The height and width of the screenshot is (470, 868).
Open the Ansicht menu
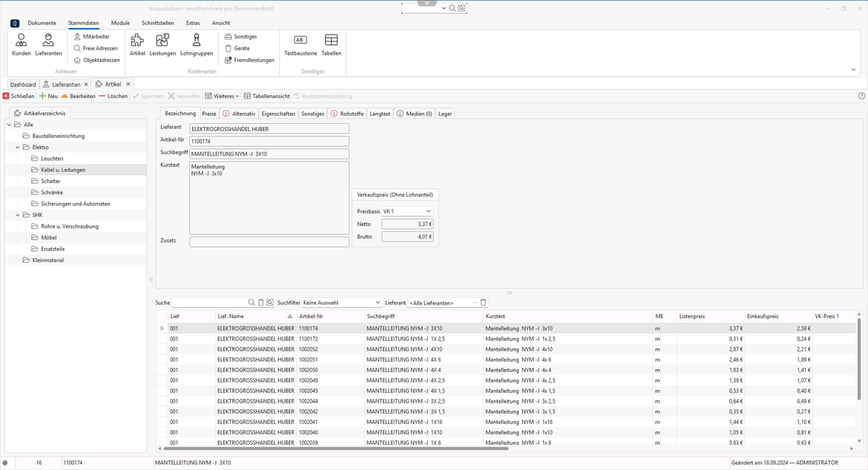pyautogui.click(x=221, y=23)
